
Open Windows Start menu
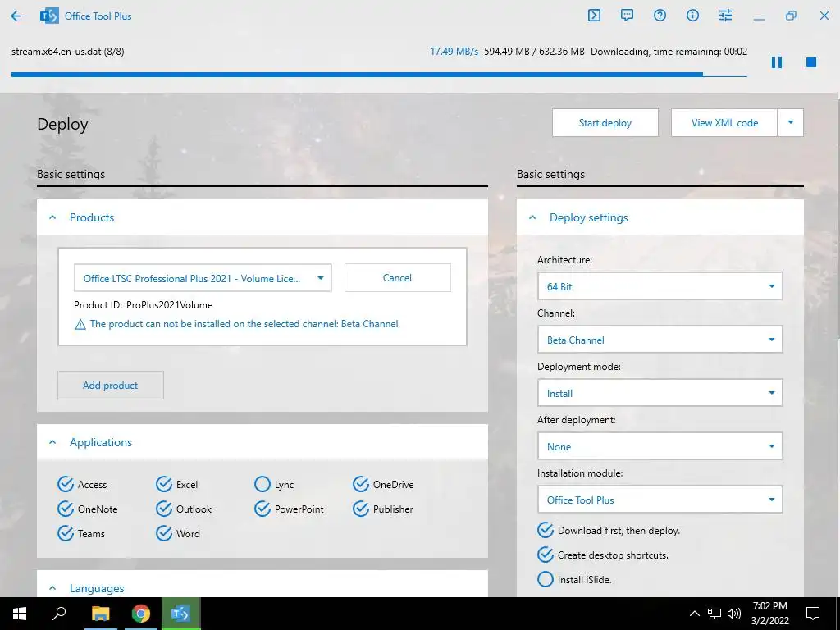click(x=20, y=614)
